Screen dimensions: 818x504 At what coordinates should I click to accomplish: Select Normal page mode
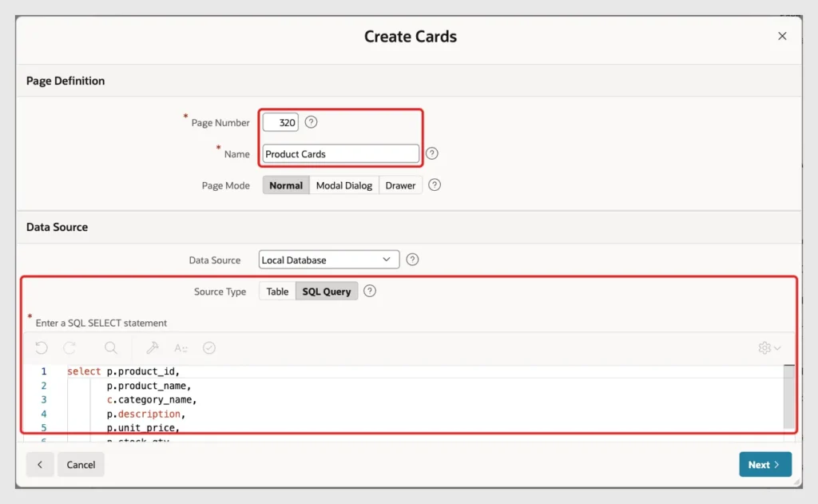point(286,185)
